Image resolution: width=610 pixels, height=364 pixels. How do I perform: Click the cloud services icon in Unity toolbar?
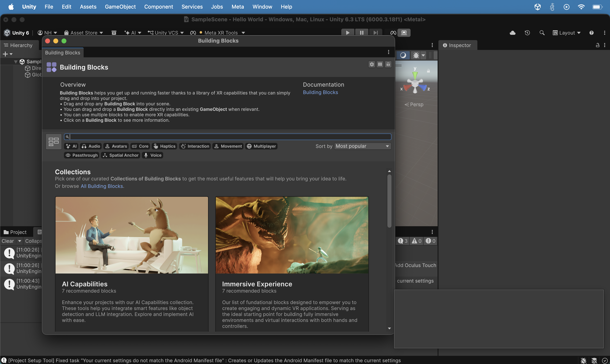512,33
